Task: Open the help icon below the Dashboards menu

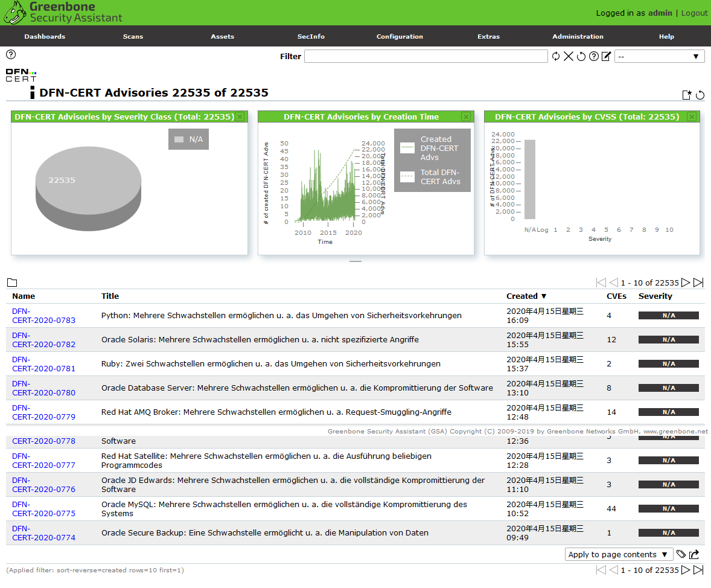Action: 11,54
